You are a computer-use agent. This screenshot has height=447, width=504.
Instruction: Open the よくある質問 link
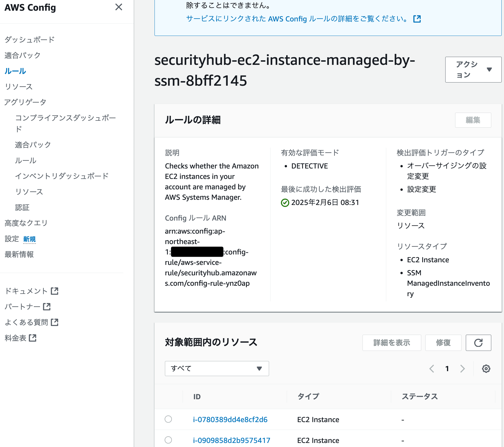click(26, 322)
